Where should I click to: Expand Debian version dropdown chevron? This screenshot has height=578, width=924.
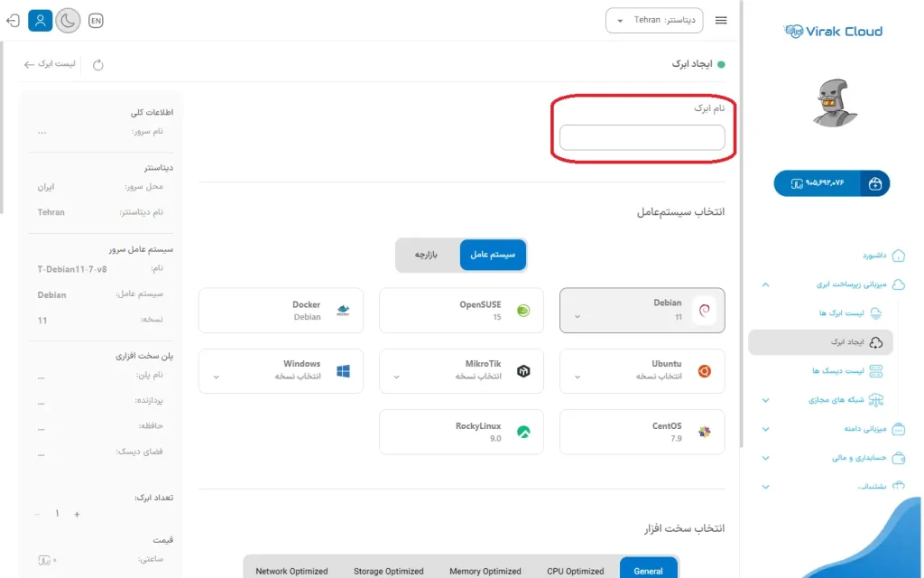577,317
